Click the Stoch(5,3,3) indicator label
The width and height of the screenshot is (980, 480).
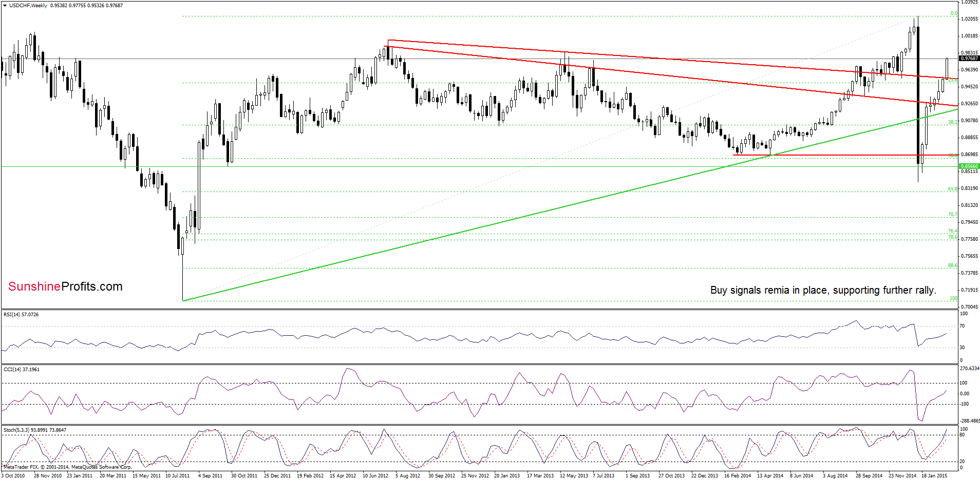coord(35,430)
